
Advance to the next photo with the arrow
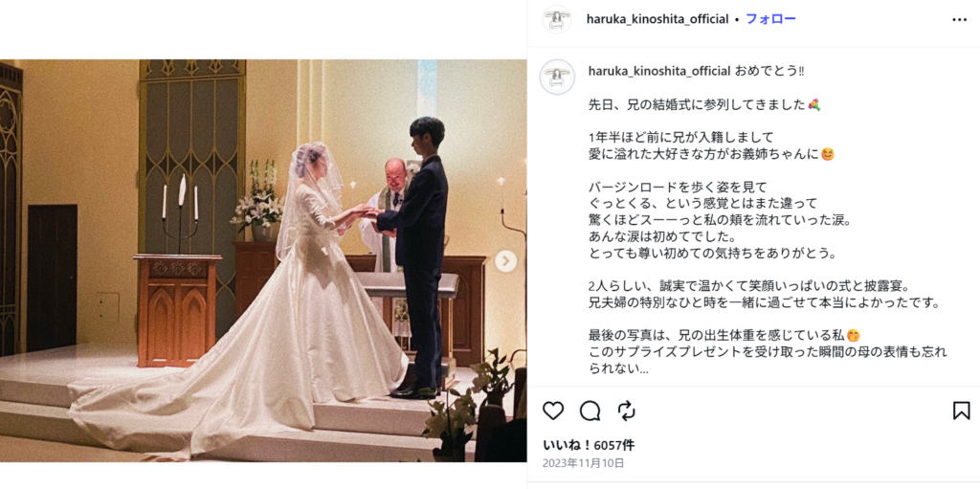pyautogui.click(x=505, y=260)
